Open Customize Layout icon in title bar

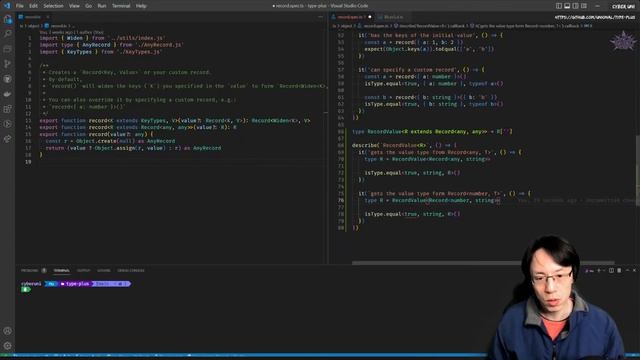coord(584,6)
